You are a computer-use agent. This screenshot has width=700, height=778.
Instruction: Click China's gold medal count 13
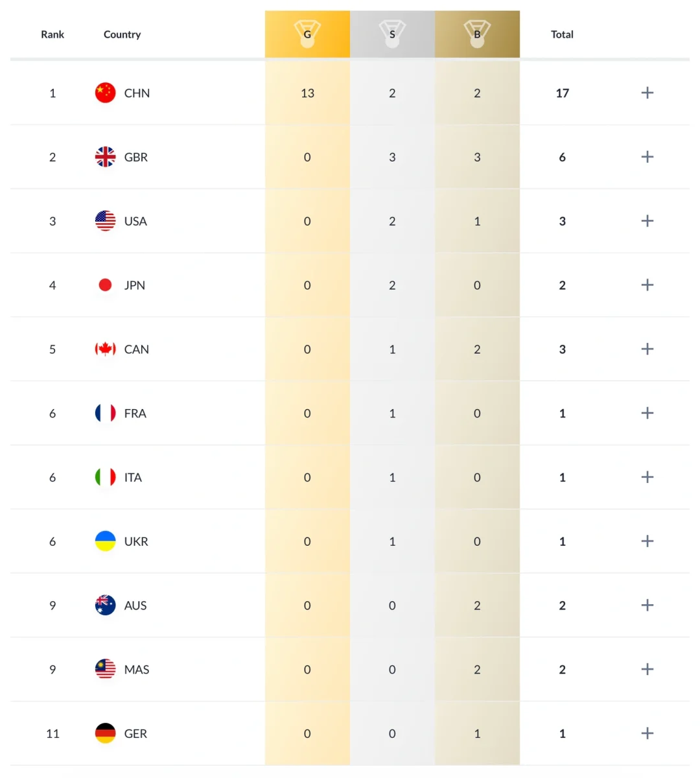point(307,93)
